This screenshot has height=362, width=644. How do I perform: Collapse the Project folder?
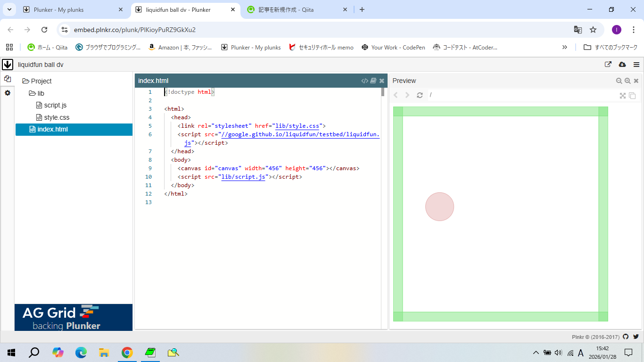(37, 81)
